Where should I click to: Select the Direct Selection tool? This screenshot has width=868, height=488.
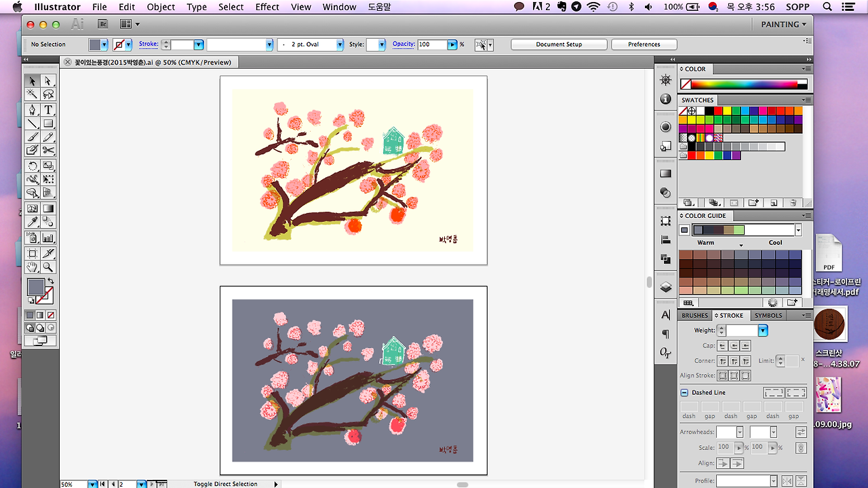(x=48, y=81)
